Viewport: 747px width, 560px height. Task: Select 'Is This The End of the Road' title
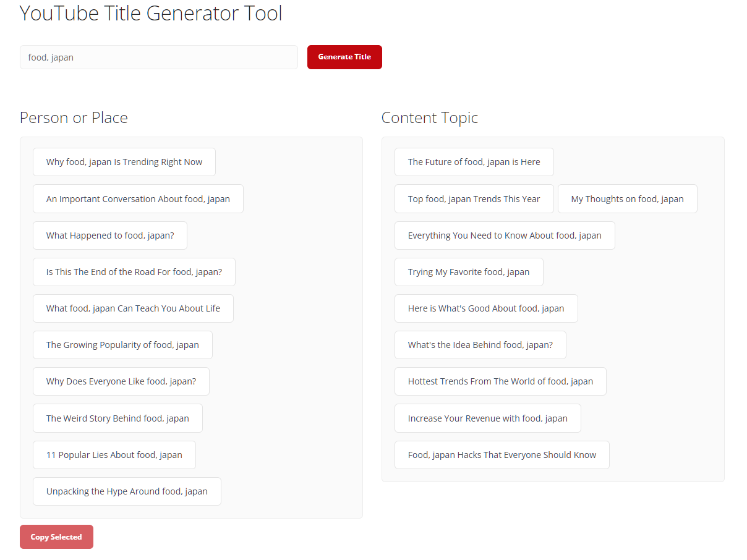(x=134, y=272)
